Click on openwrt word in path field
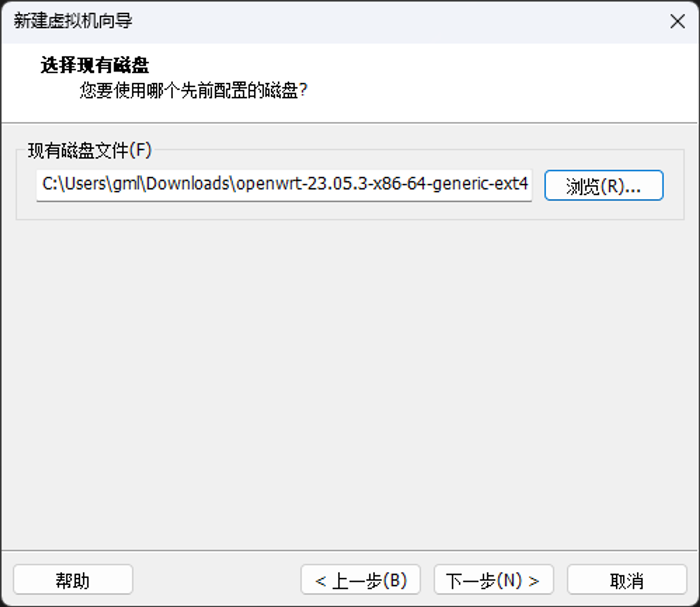The width and height of the screenshot is (700, 607). click(x=269, y=184)
